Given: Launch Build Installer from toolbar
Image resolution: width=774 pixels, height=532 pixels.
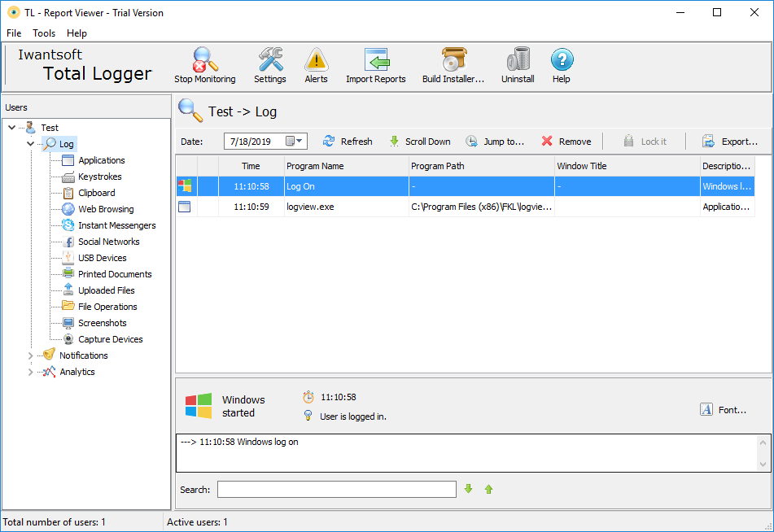Looking at the screenshot, I should pos(453,61).
